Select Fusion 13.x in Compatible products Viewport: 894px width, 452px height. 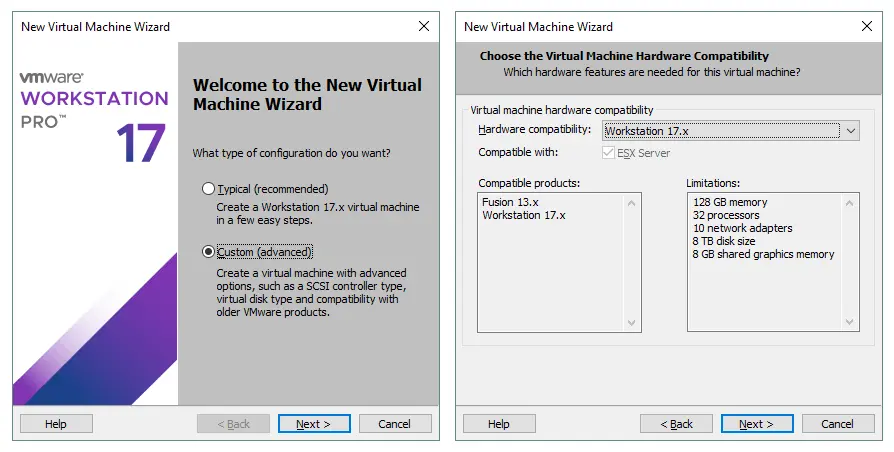[x=511, y=202]
